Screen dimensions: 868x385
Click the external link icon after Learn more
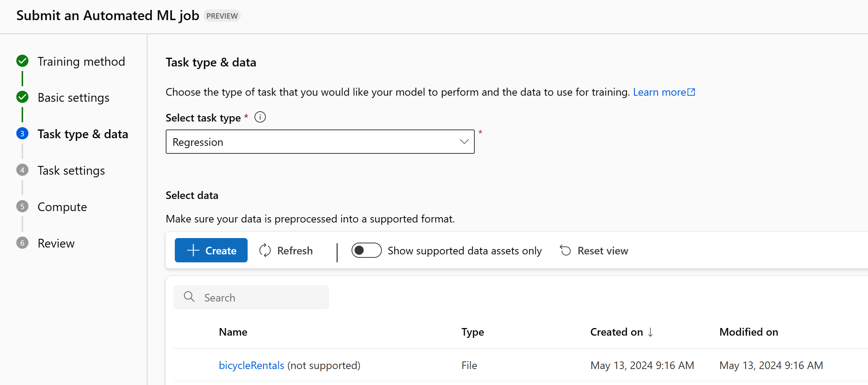691,92
